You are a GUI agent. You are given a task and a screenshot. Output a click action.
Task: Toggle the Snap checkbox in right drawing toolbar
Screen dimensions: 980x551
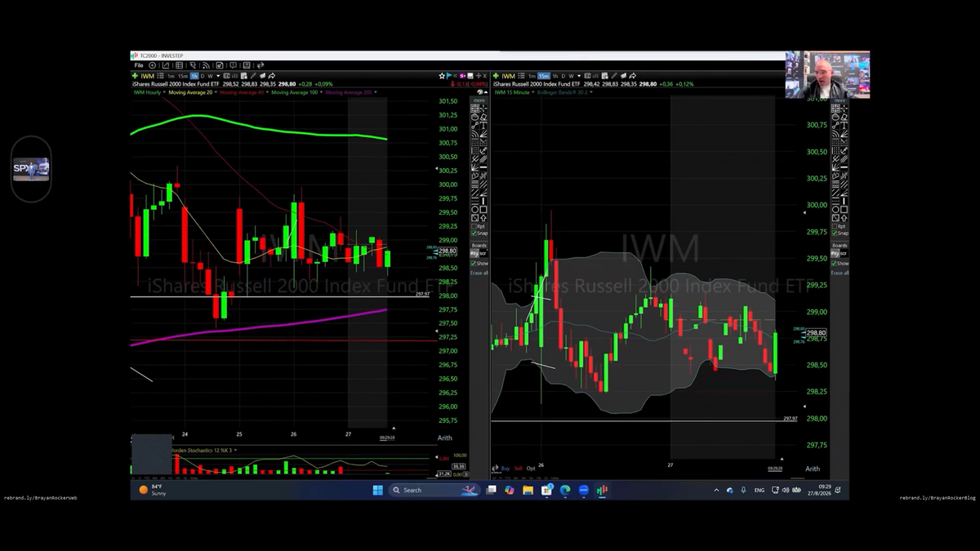coord(835,233)
